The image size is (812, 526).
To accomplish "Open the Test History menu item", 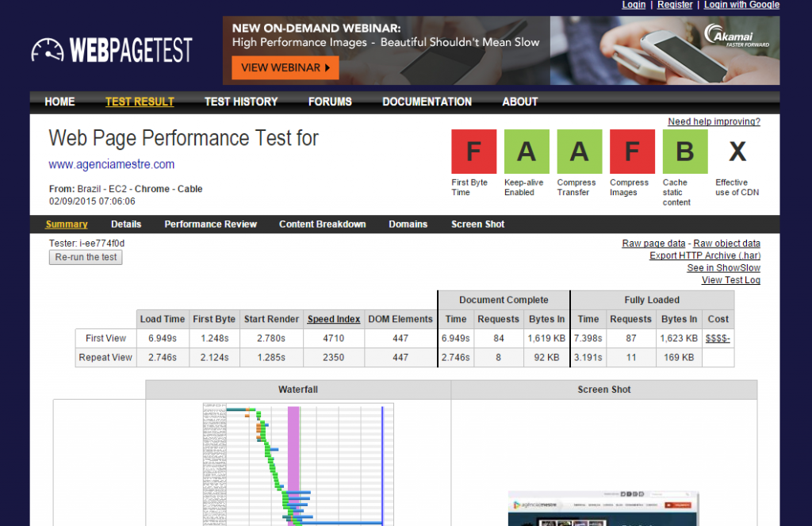I will 241,102.
